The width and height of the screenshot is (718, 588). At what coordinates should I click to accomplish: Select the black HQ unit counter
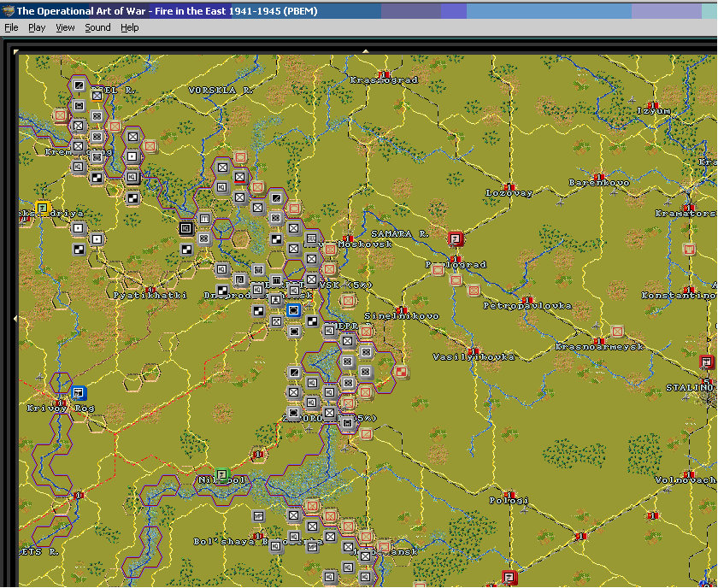186,227
